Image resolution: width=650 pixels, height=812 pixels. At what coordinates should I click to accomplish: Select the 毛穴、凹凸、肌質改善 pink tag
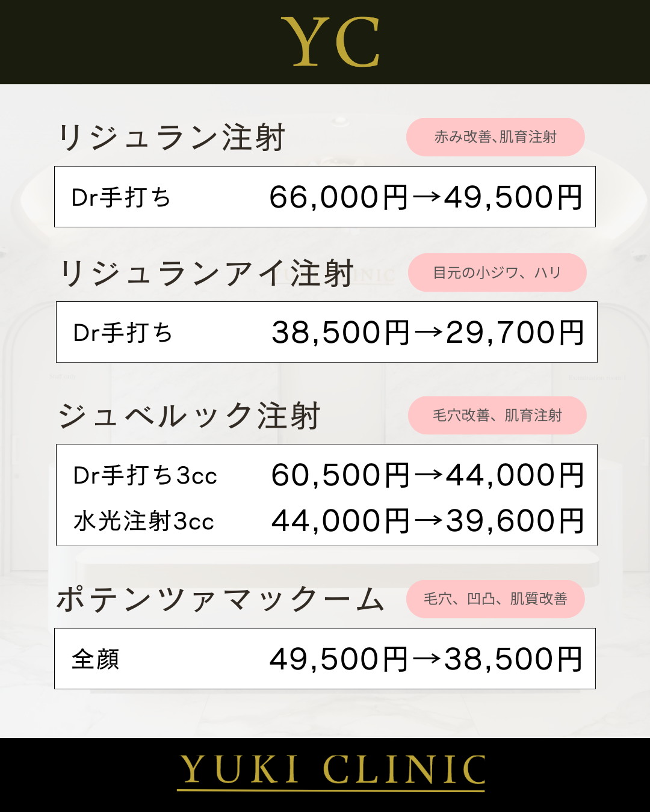[x=495, y=598]
